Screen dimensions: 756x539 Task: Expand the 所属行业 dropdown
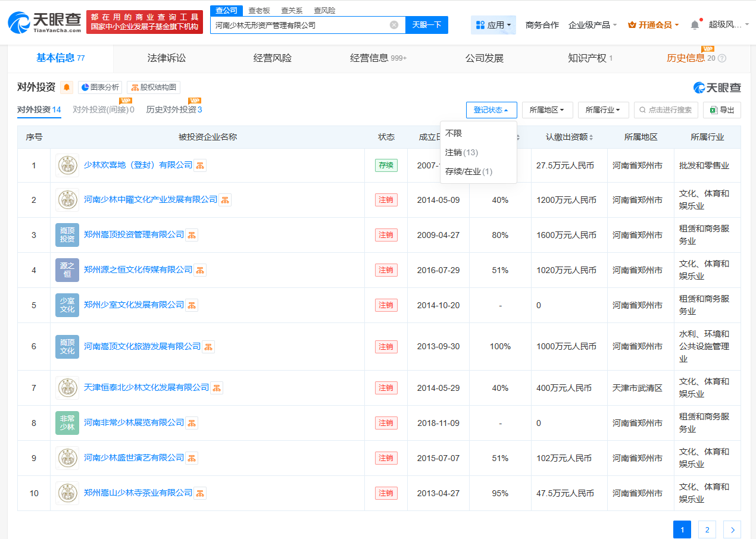(x=602, y=110)
